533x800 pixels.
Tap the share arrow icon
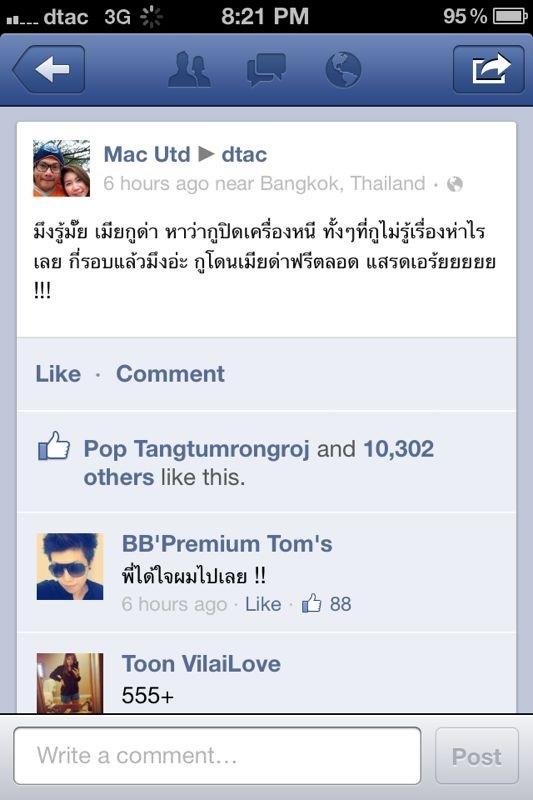tap(489, 69)
